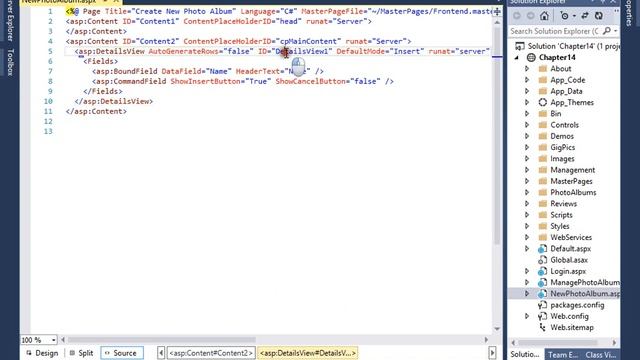Click the Forward arrow in Solution Explorer toolbar
Viewport: 640px width, 360px height.
coord(530,16)
